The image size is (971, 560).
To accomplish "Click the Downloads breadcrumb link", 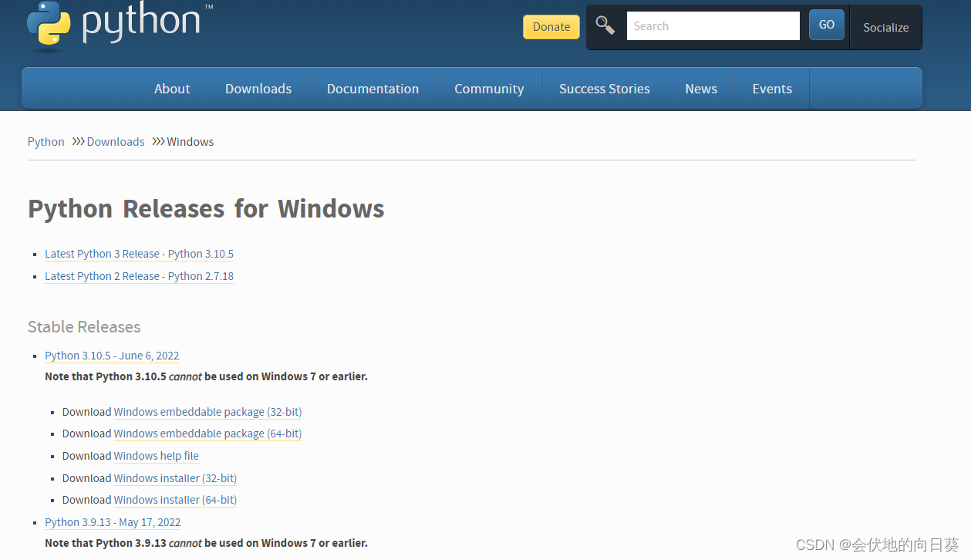I will [116, 142].
